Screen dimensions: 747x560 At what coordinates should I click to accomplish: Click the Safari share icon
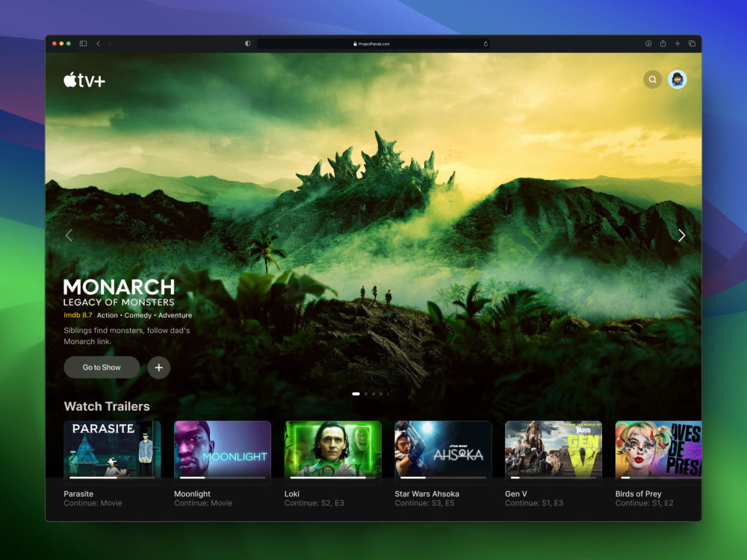663,43
